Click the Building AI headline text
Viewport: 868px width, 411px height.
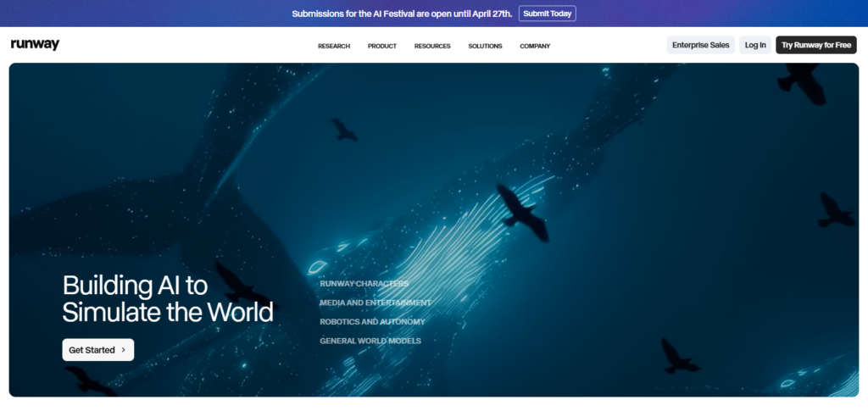point(168,298)
